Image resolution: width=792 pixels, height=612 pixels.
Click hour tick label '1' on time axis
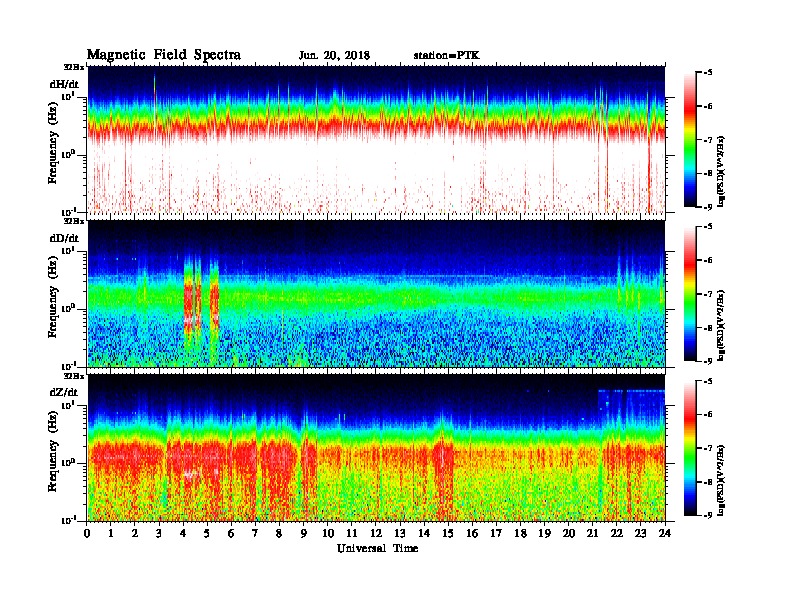pyautogui.click(x=111, y=533)
